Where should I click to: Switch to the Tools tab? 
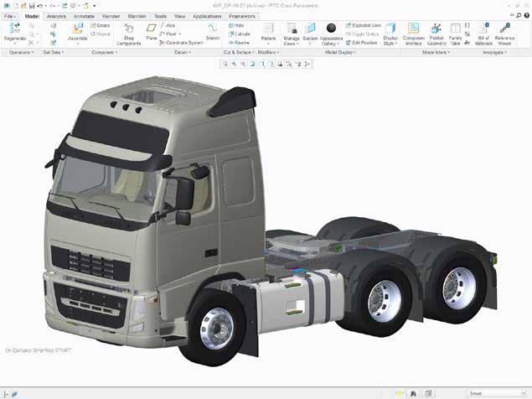pyautogui.click(x=160, y=16)
